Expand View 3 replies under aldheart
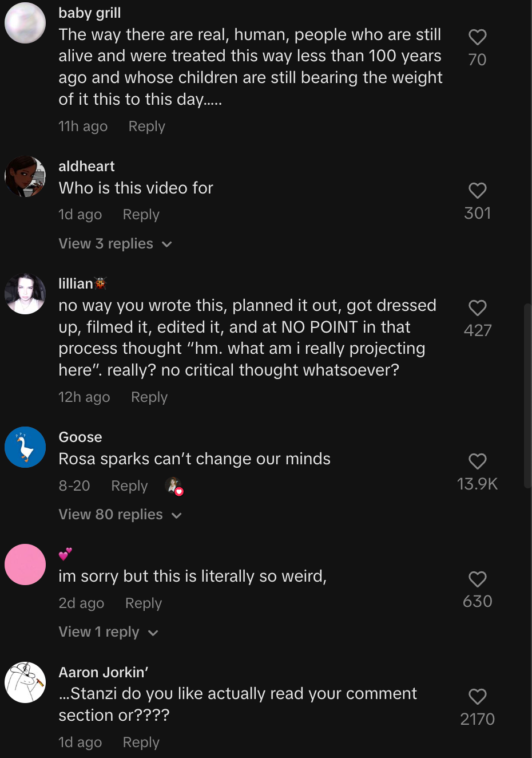This screenshot has height=758, width=532. (x=115, y=244)
